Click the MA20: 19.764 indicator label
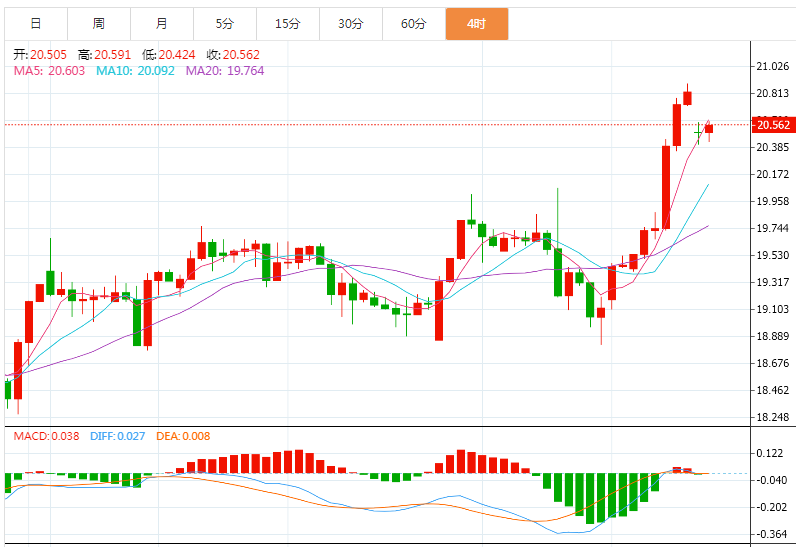Viewport: 796px width, 547px height. point(225,71)
